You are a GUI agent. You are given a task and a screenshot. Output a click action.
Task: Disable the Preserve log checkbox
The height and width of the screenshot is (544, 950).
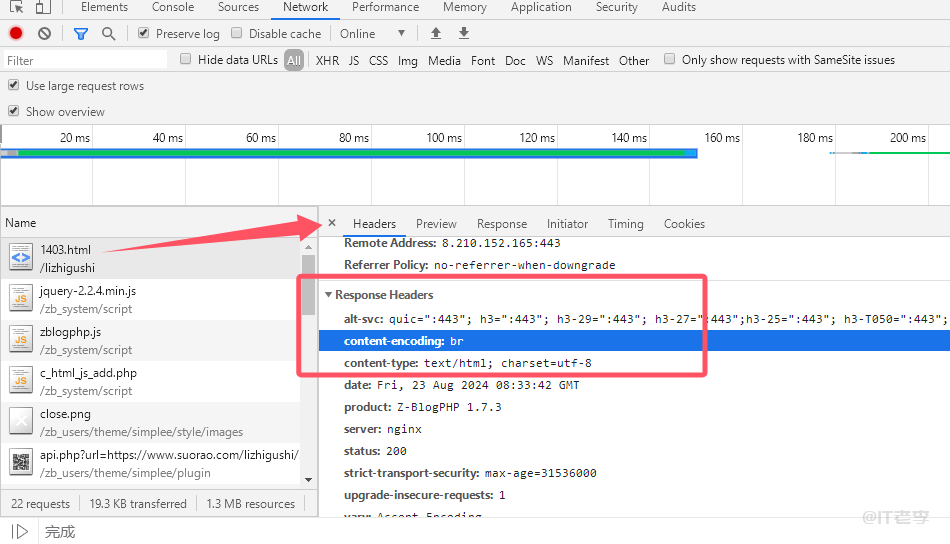click(144, 33)
